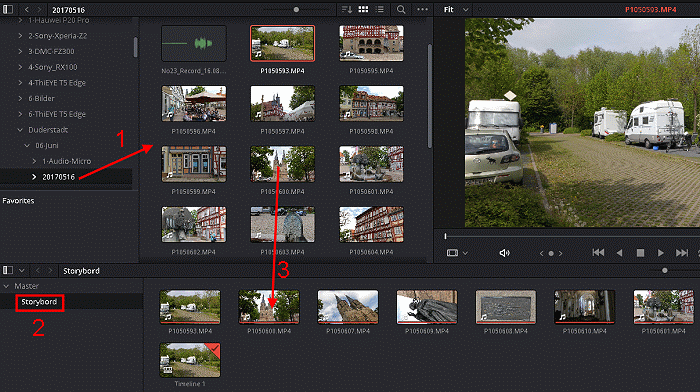Select P1050608.MP4 in the Storybord bin
Screen dimensions: 700x392
click(506, 307)
